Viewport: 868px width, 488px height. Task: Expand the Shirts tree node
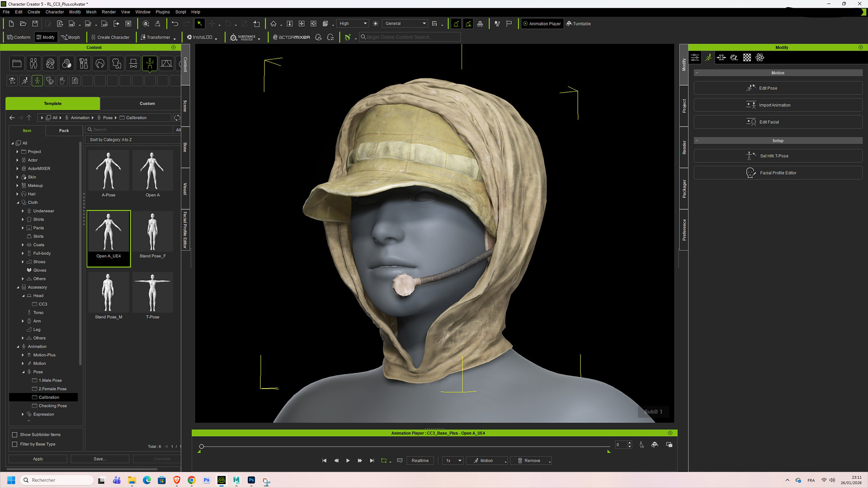23,220
